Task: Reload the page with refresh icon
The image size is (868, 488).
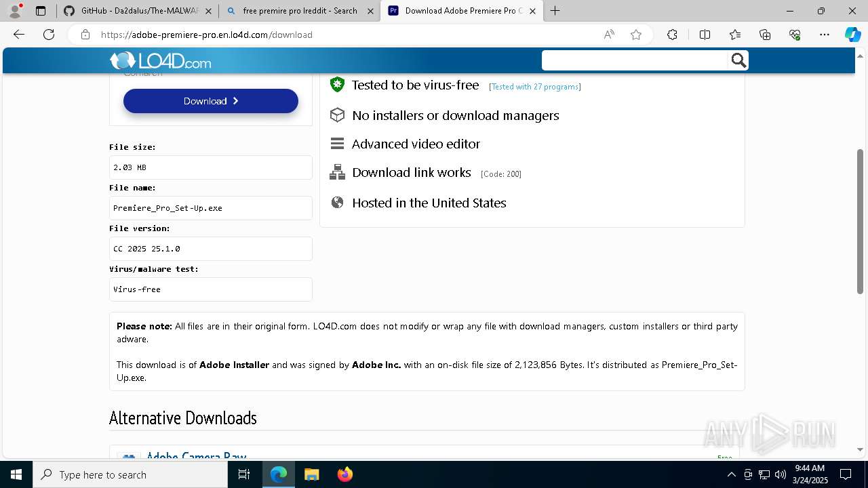Action: coord(49,35)
